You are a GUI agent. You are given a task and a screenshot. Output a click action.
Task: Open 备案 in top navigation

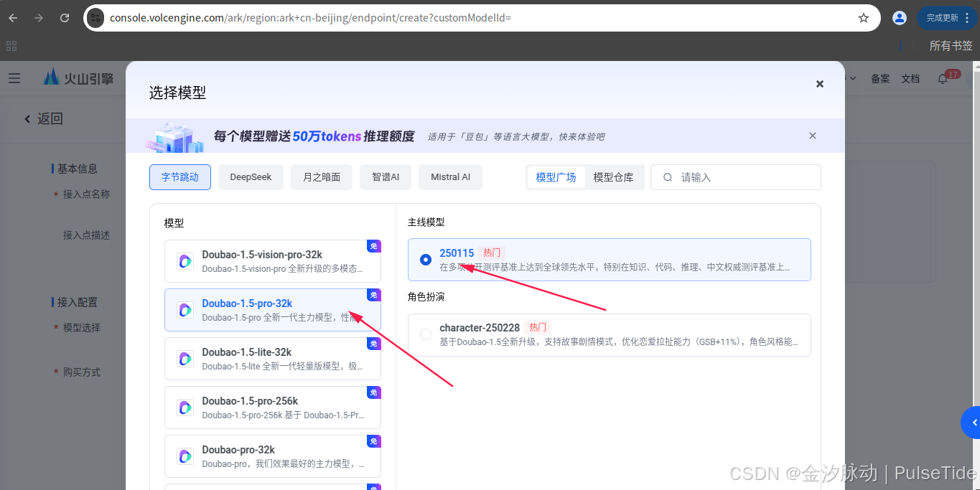[x=880, y=79]
